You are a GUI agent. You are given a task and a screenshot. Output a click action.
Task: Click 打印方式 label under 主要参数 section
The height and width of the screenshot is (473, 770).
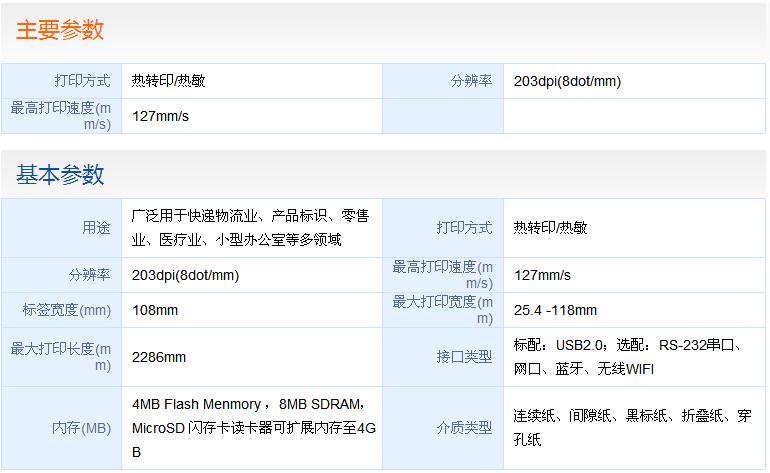click(82, 81)
